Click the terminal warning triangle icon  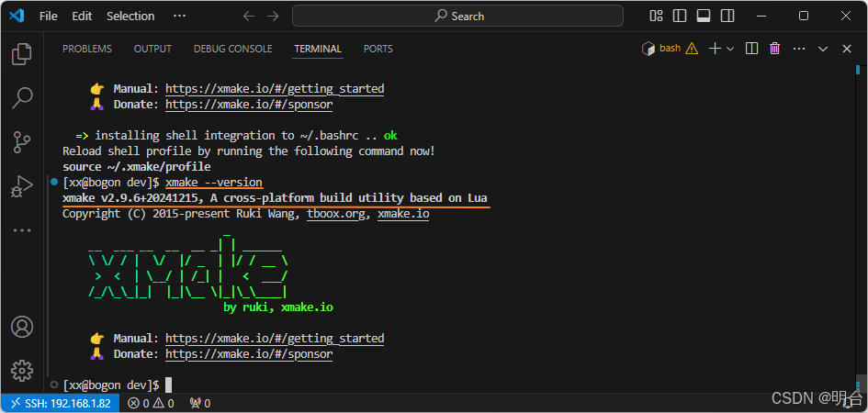[692, 49]
